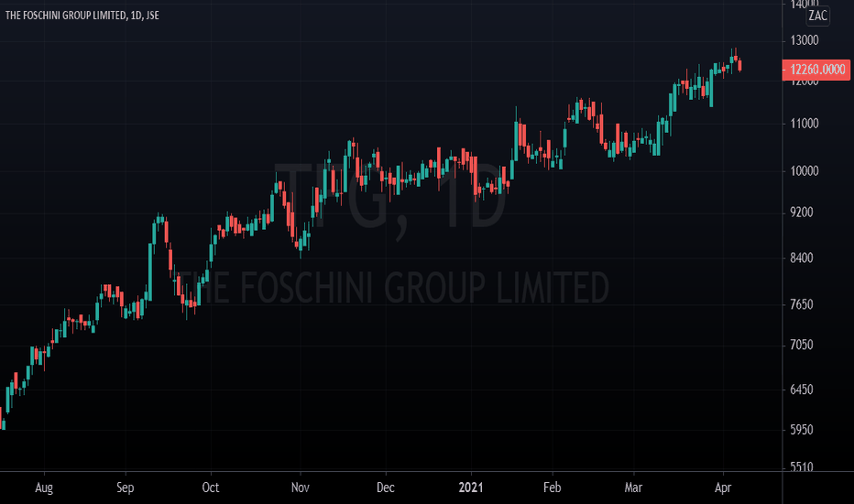854x504 pixels.
Task: Click the 13000 price axis label
Action: coord(805,40)
